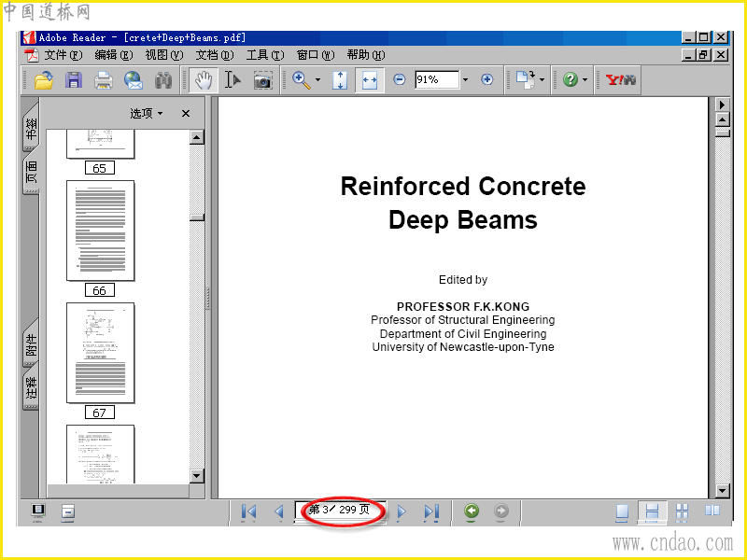
Task: Expand the Help dropdown arrow
Action: 585,80
